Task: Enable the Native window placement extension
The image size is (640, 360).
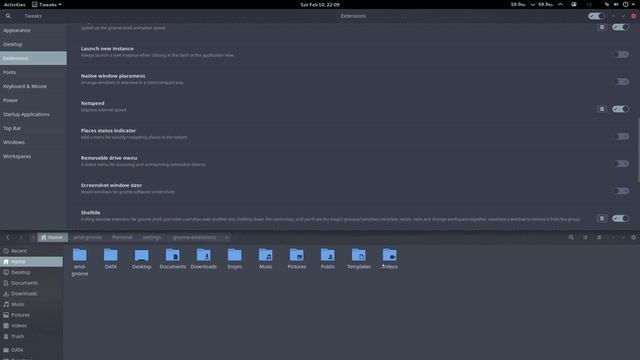Action: click(621, 82)
